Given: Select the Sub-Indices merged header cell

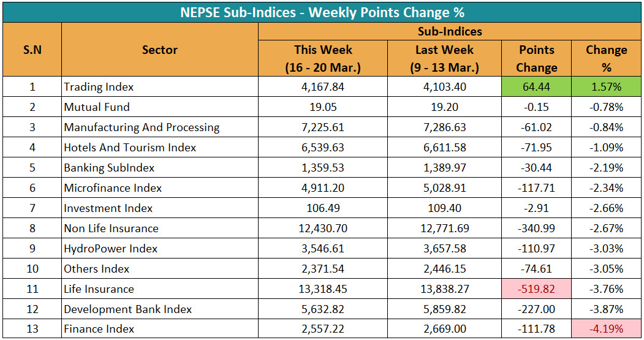Looking at the screenshot, I should (450, 31).
